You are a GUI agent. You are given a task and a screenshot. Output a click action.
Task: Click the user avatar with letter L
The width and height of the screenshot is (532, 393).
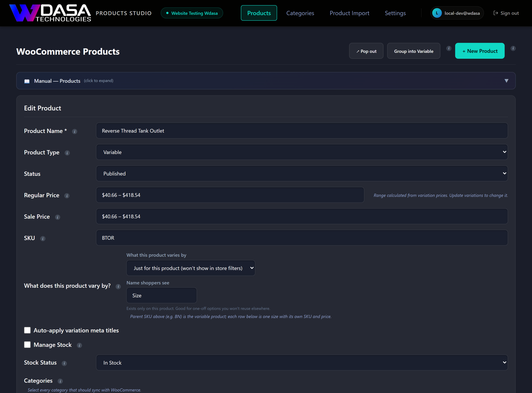click(x=437, y=13)
